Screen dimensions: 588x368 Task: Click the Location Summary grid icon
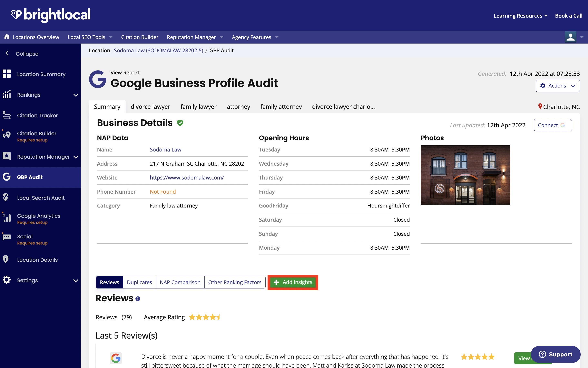click(7, 74)
